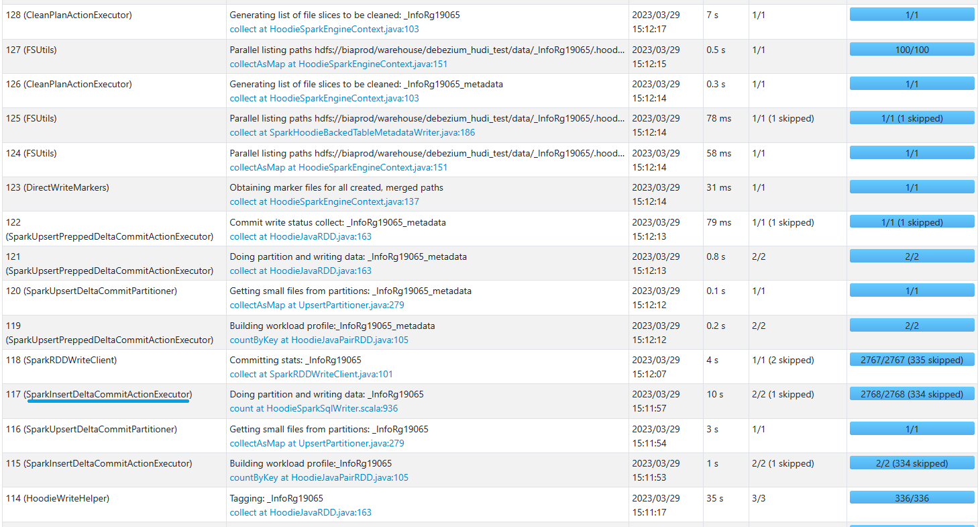Select job ID cell 127 (FSUtils)
This screenshot has width=980, height=527.
(x=114, y=56)
